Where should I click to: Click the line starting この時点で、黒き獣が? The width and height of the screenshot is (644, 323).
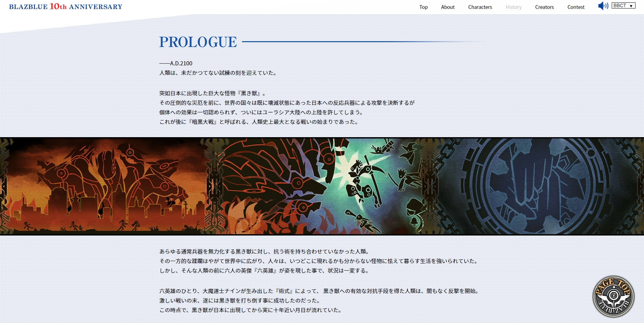click(251, 310)
